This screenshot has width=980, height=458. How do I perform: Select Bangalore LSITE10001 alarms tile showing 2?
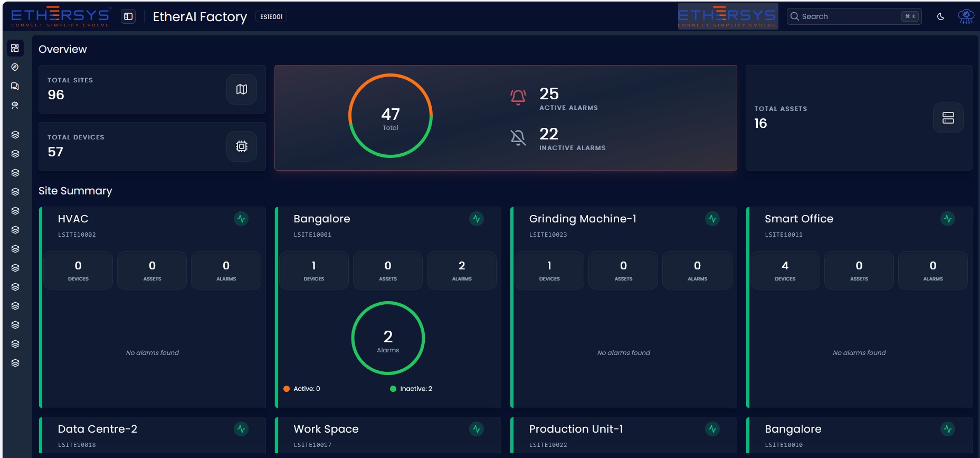pos(462,270)
